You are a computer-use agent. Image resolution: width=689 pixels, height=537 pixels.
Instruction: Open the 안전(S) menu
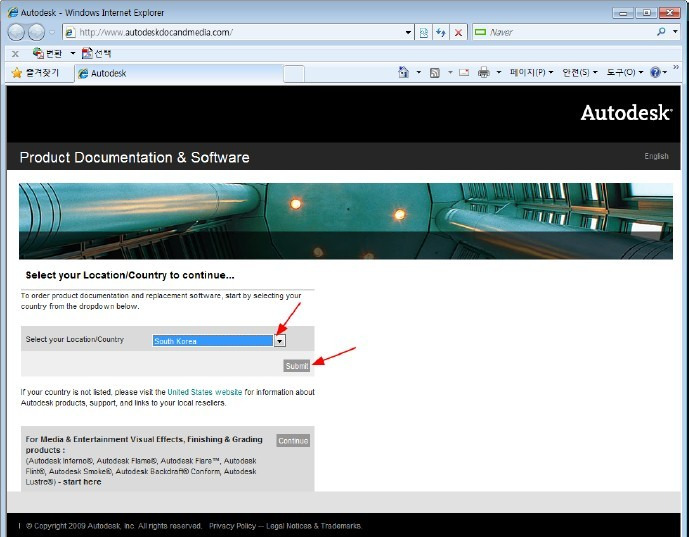(x=580, y=72)
